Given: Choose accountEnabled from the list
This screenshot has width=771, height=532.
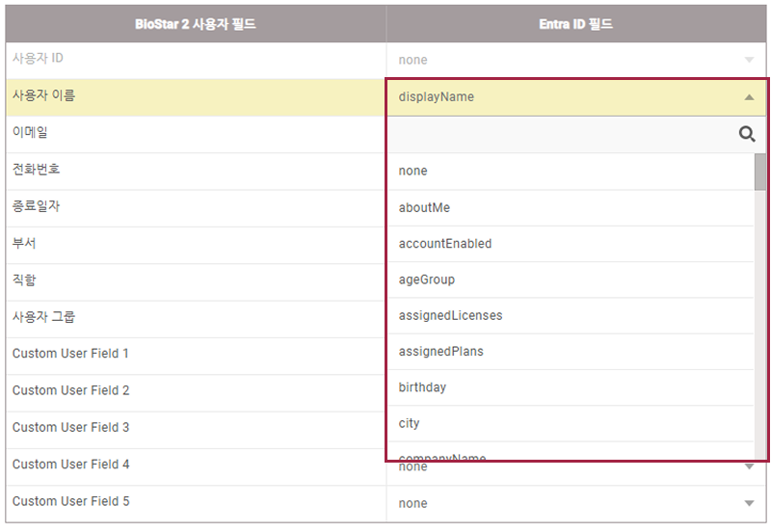Looking at the screenshot, I should click(571, 244).
